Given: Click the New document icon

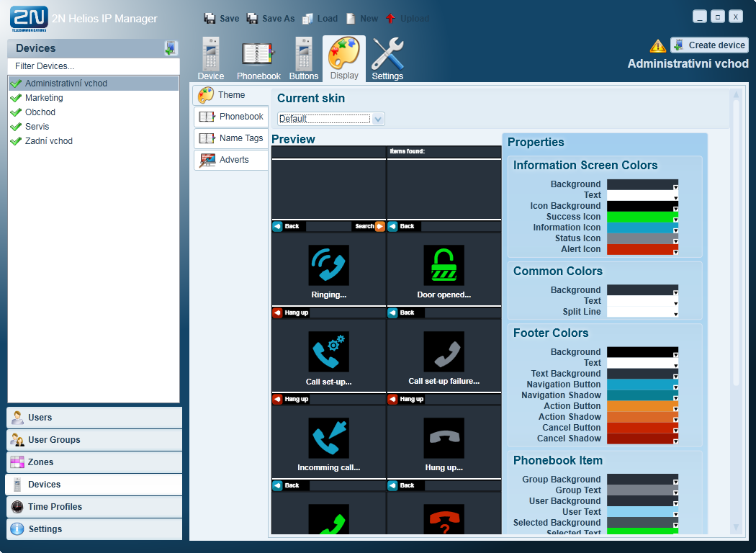Looking at the screenshot, I should coord(351,18).
